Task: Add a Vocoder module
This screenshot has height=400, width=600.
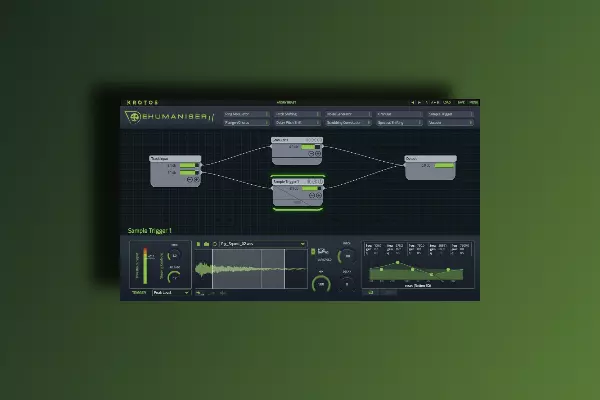Action: (451, 122)
